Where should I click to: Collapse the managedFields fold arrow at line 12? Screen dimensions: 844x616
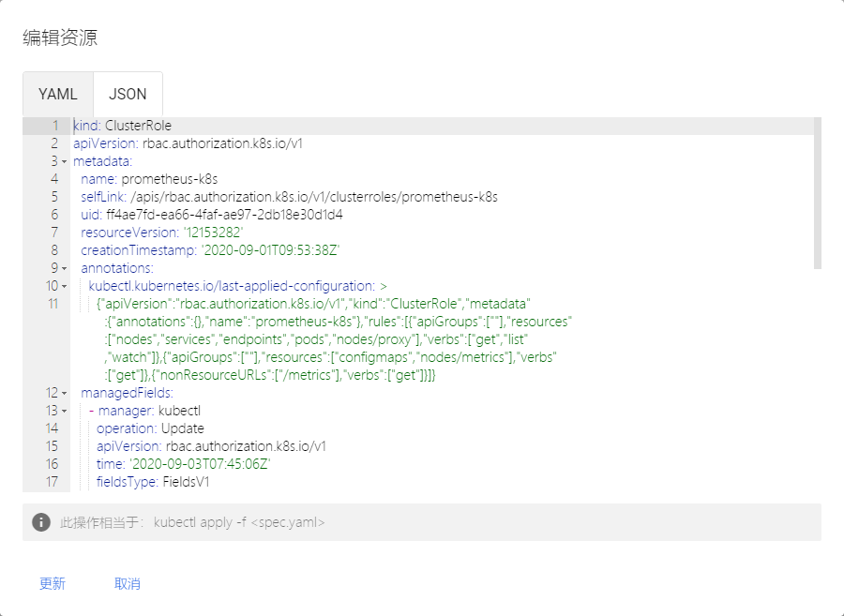click(64, 393)
